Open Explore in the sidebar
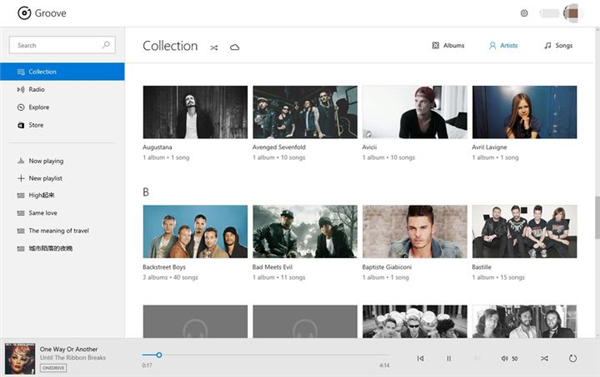Viewport: 600px width, 377px height. [62, 107]
